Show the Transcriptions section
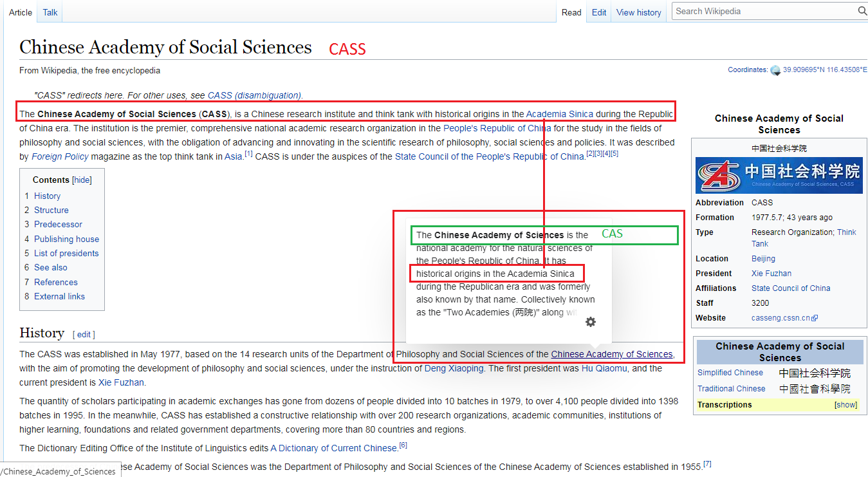868x477 pixels. [845, 405]
